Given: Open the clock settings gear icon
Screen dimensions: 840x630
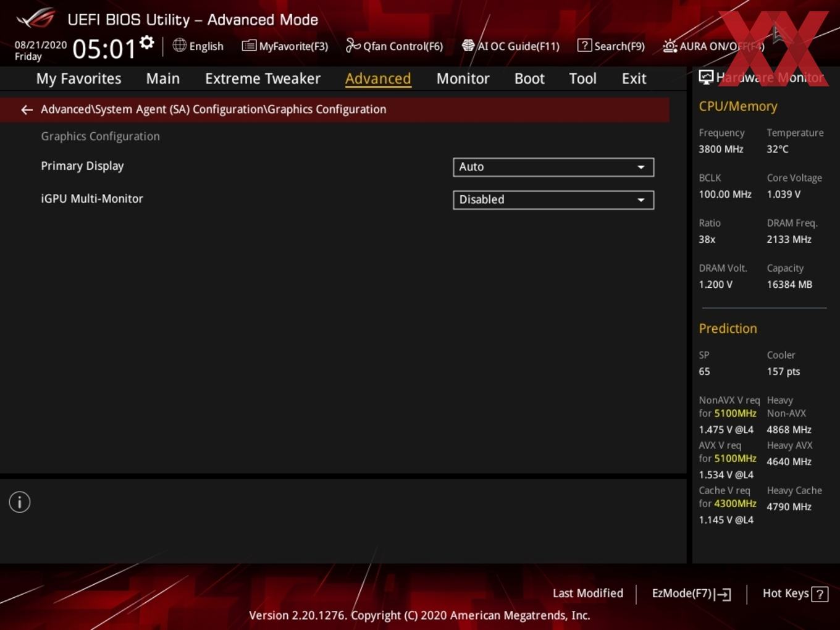Looking at the screenshot, I should click(x=146, y=43).
